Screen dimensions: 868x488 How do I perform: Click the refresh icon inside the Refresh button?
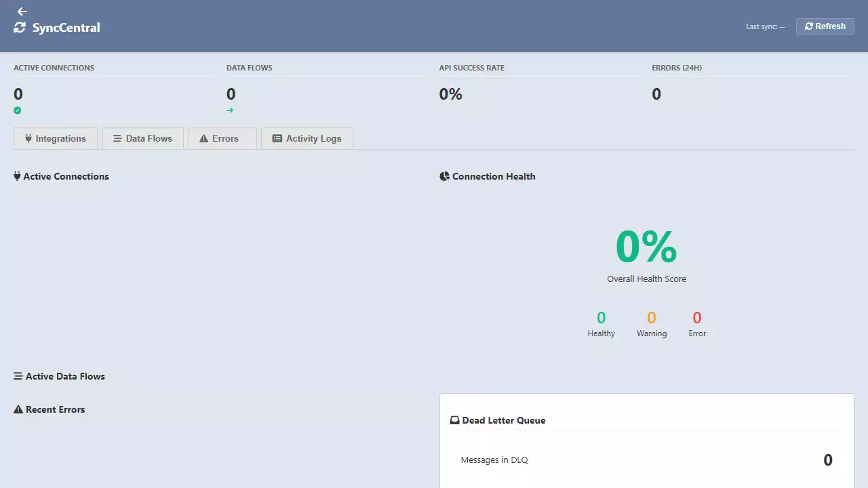point(809,26)
